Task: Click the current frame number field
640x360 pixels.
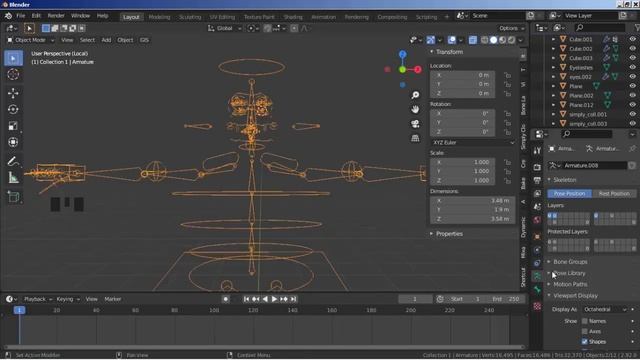Action: [x=415, y=299]
